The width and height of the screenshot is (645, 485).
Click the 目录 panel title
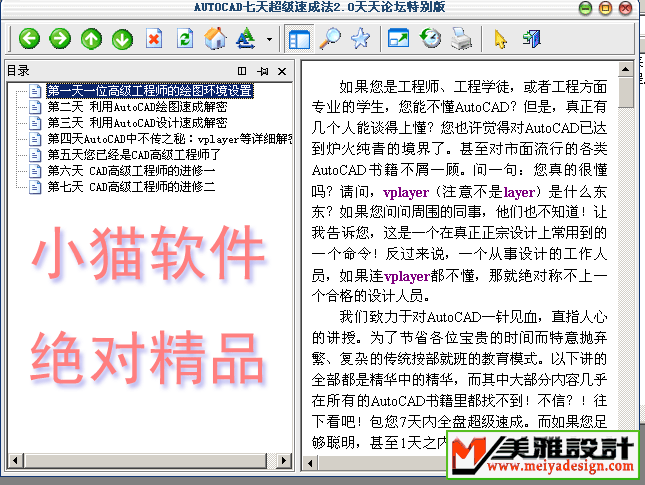pyautogui.click(x=18, y=71)
